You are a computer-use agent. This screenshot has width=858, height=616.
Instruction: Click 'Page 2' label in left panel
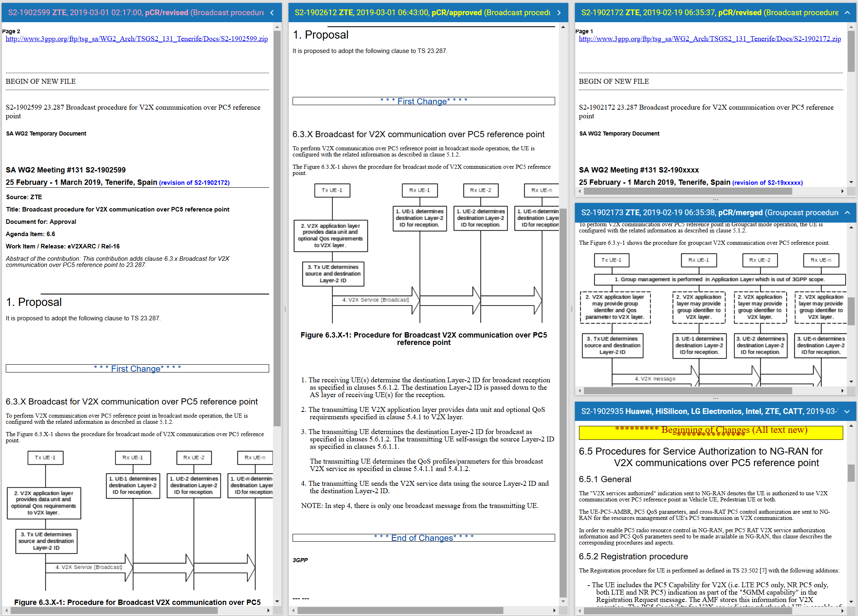click(11, 31)
